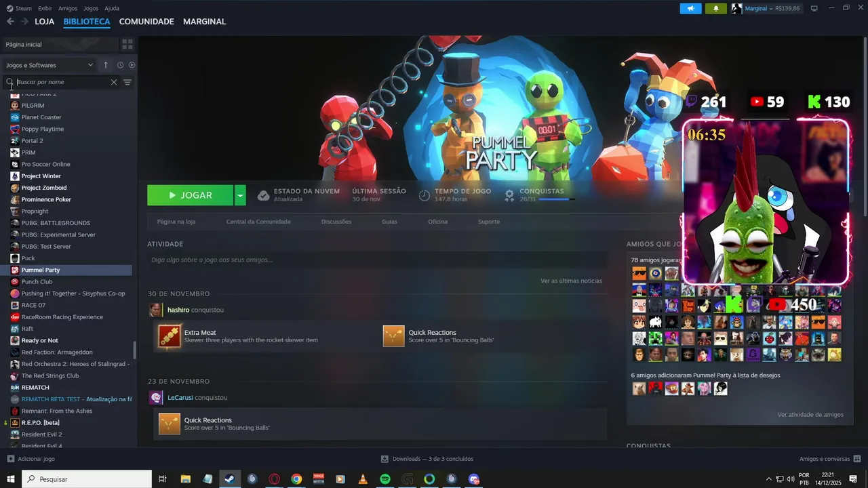Click hashiro's avatar in activity feed
Viewport: 868px width, 488px height.
(x=156, y=310)
